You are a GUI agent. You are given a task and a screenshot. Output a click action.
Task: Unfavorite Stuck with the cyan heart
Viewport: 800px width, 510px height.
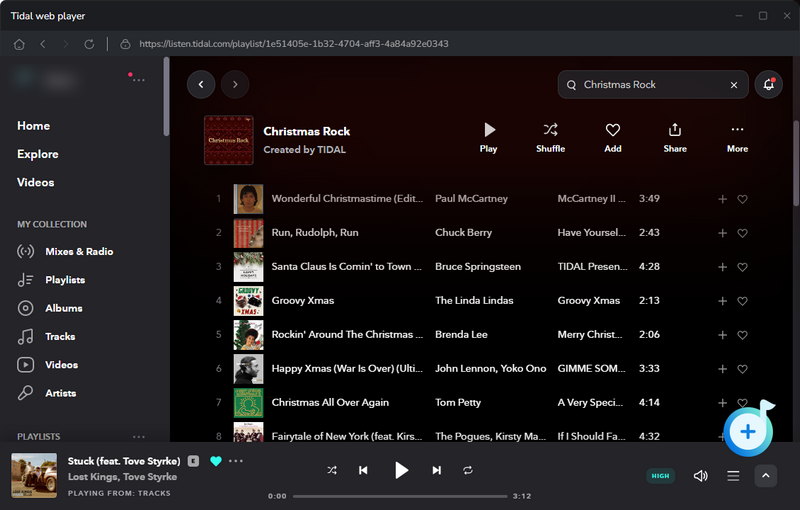point(216,461)
